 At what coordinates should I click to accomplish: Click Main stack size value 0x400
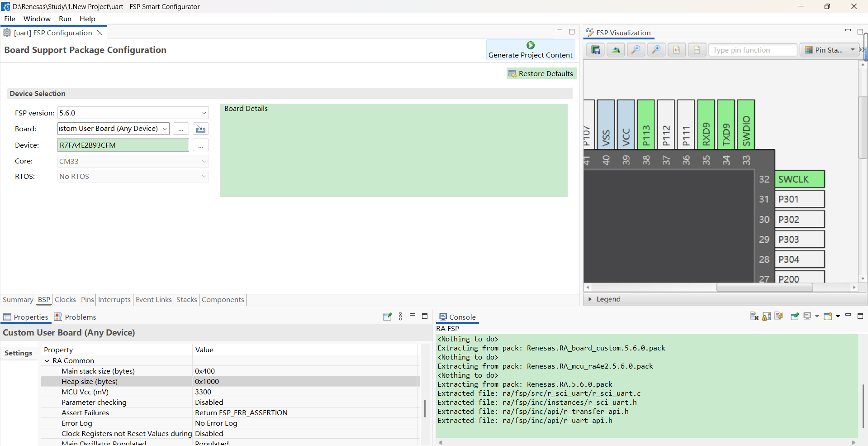[x=205, y=371]
